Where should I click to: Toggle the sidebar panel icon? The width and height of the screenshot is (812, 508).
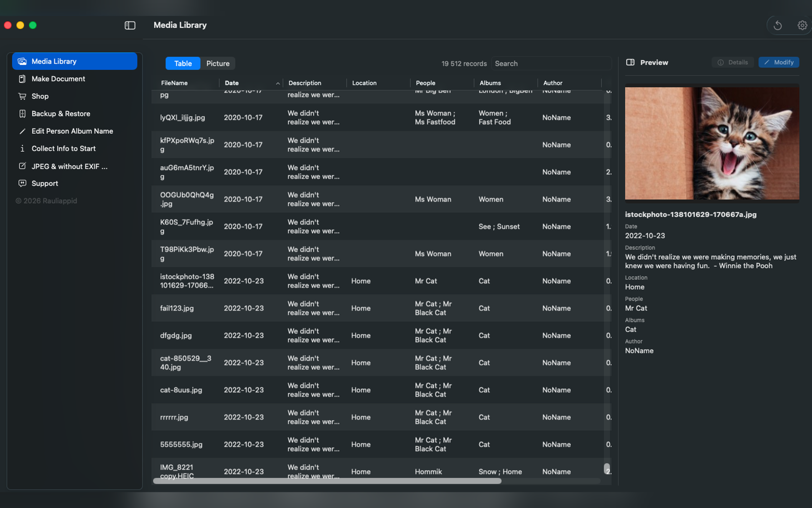130,25
